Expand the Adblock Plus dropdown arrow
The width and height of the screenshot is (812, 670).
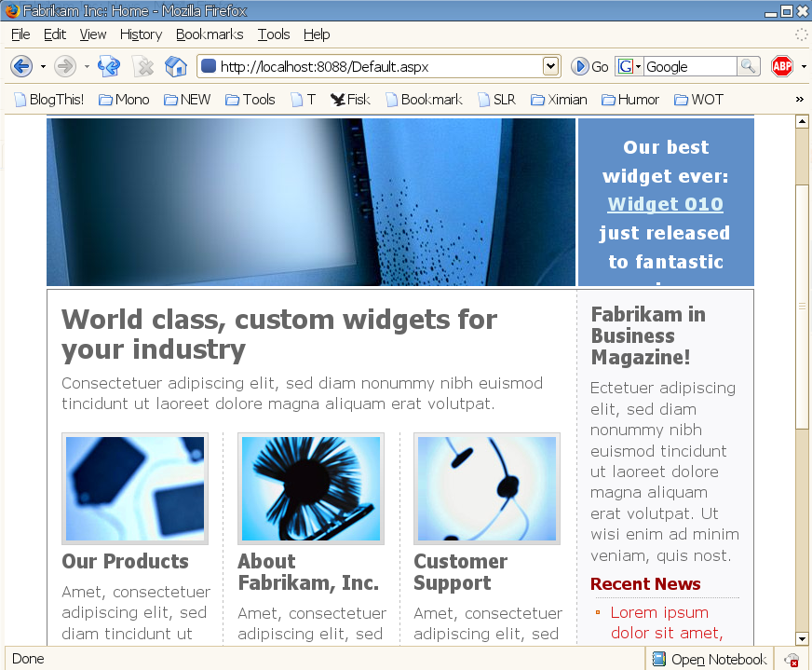[804, 67]
